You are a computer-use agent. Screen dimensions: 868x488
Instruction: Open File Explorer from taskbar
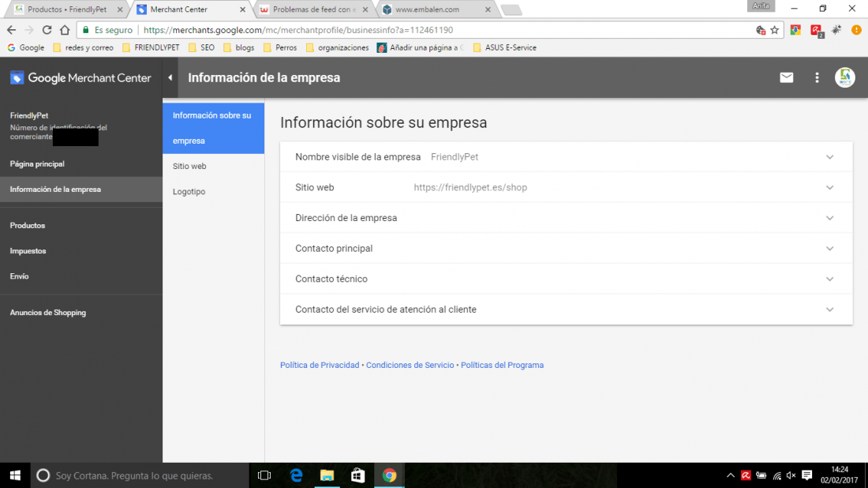click(x=327, y=475)
